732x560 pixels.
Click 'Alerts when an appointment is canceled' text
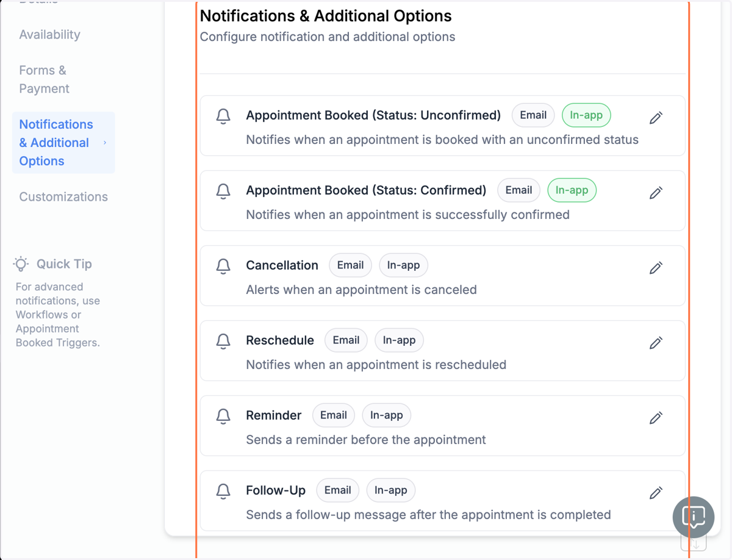361,290
